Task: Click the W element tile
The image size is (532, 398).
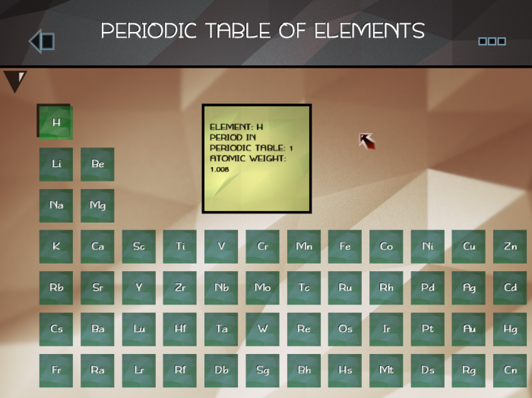Action: click(263, 329)
